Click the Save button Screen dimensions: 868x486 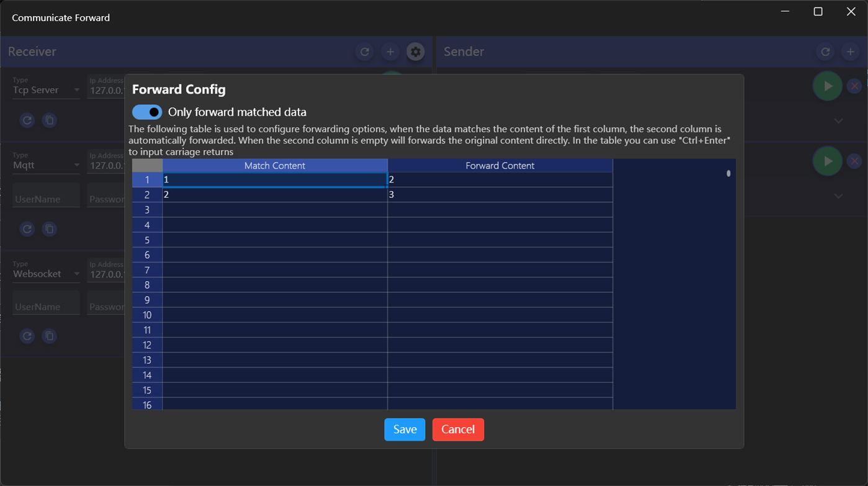tap(405, 430)
